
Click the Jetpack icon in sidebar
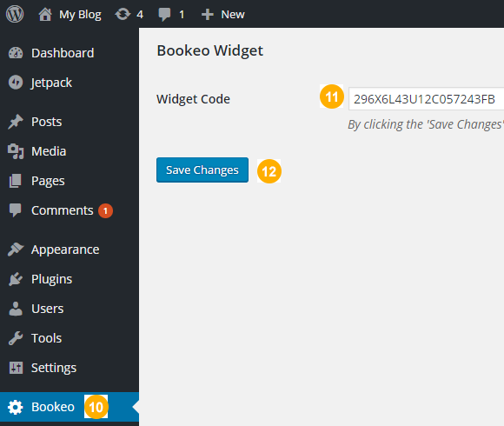click(16, 83)
